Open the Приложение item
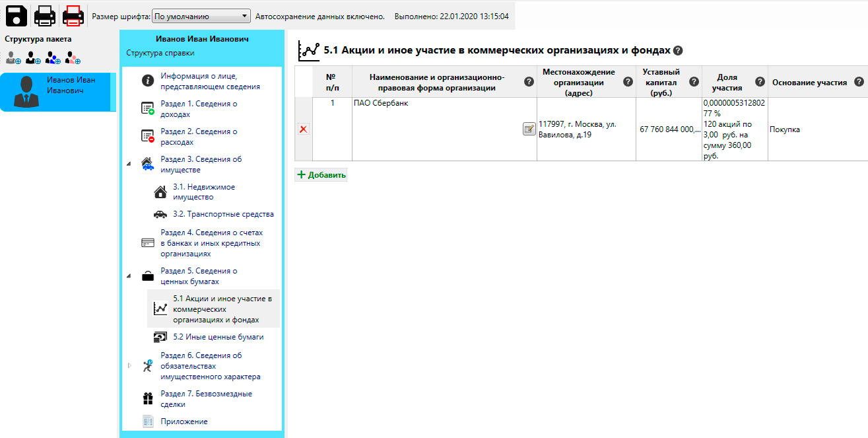 (x=184, y=421)
